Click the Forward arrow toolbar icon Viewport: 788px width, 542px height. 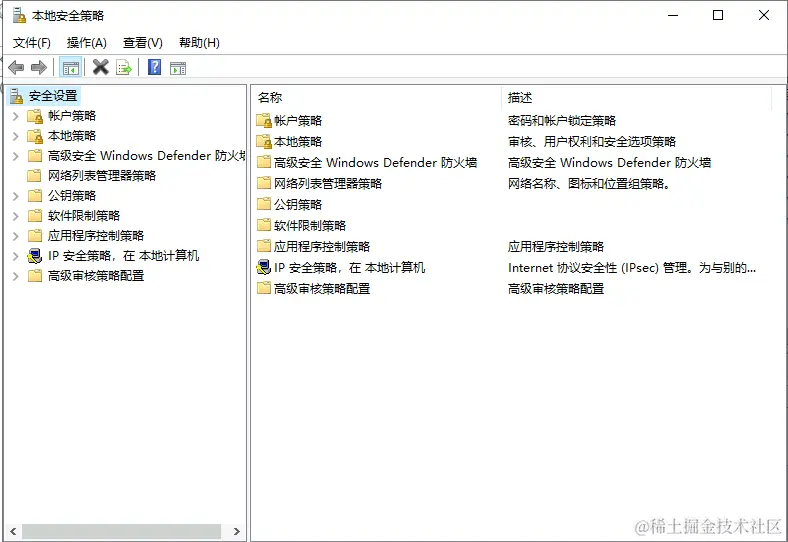tap(39, 67)
